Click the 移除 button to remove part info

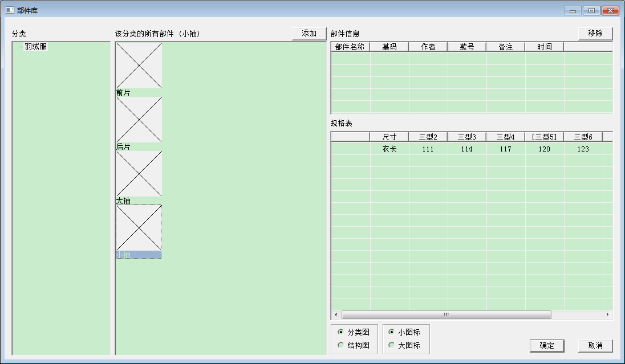coord(595,33)
